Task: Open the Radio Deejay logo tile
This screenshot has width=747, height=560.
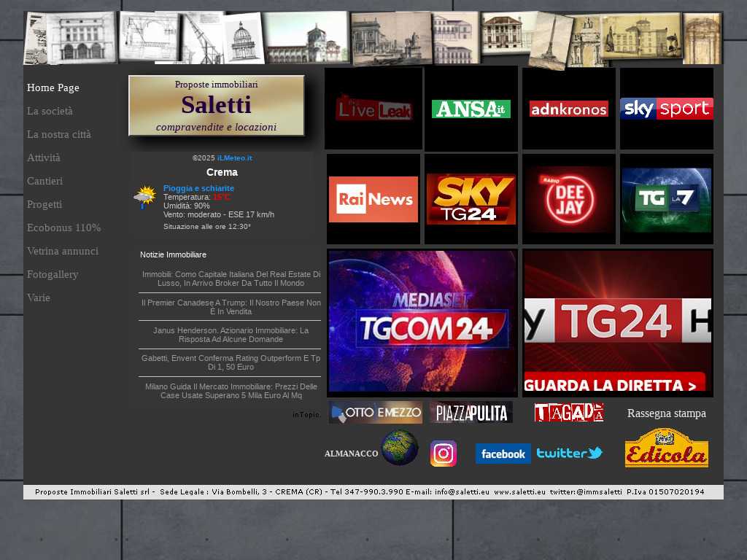Action: 569,199
